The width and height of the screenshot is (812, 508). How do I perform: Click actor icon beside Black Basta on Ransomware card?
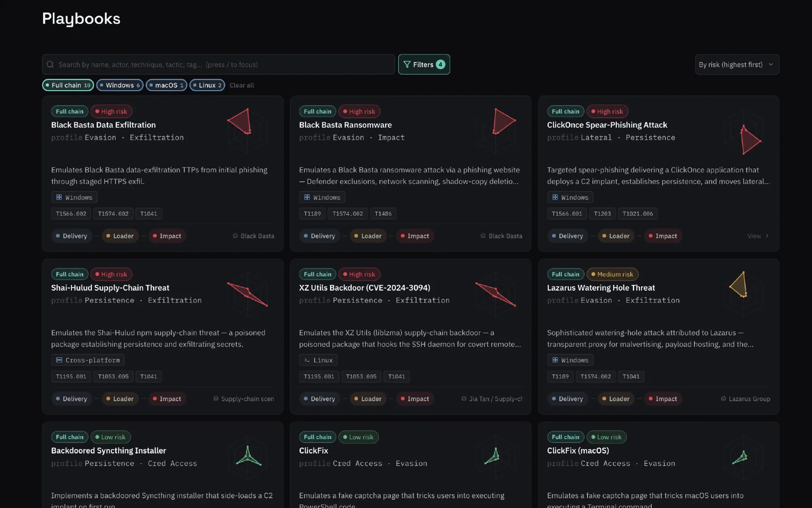tap(483, 236)
